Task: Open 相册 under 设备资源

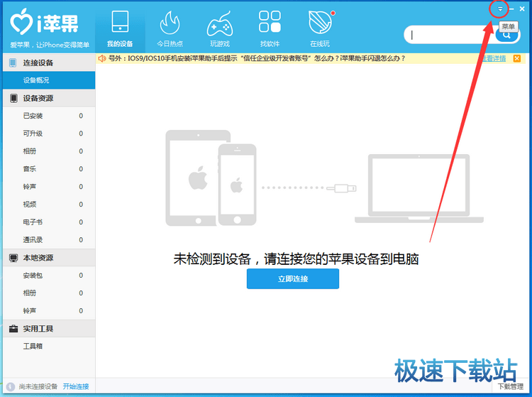Action: coord(49,151)
